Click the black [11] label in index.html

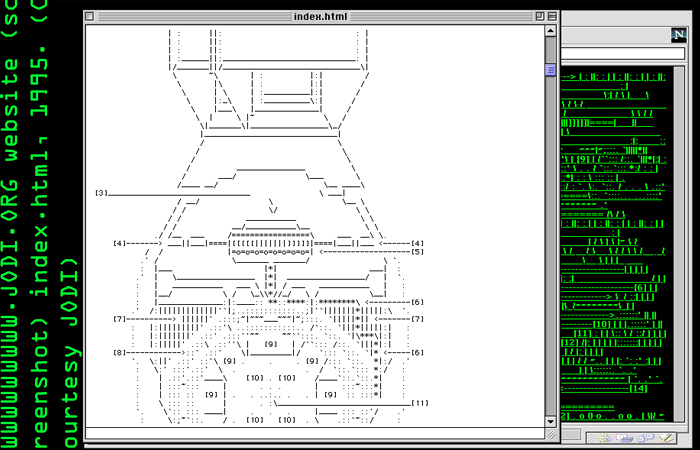[x=420, y=403]
